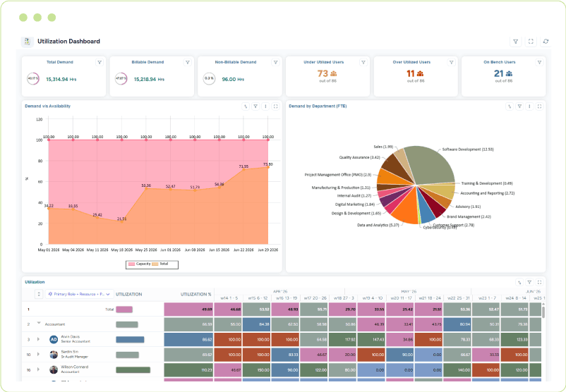Click the 73.80 data point on Jun 29
The image size is (566, 392).
[268, 167]
